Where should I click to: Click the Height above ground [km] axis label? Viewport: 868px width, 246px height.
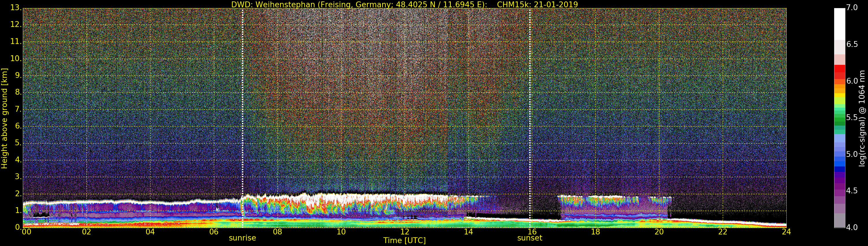[4, 118]
